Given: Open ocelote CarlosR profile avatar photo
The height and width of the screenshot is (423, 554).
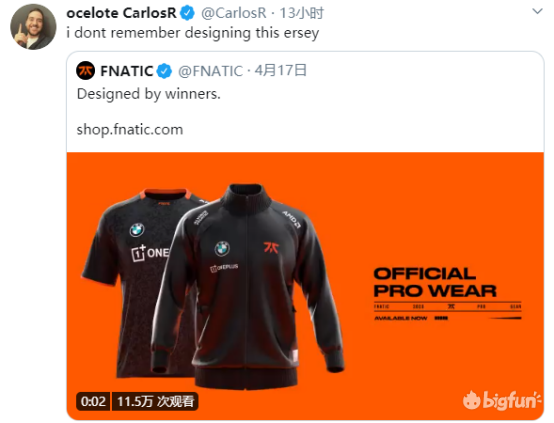Looking at the screenshot, I should 33,27.
